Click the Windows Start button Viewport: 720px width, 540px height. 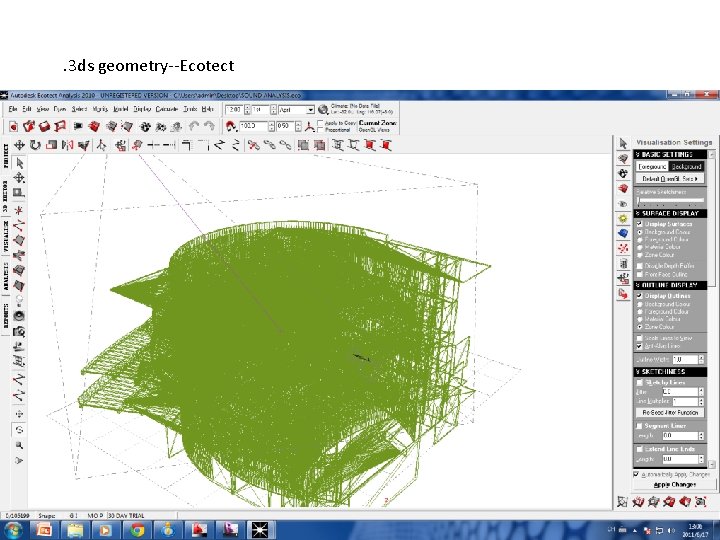click(x=13, y=530)
